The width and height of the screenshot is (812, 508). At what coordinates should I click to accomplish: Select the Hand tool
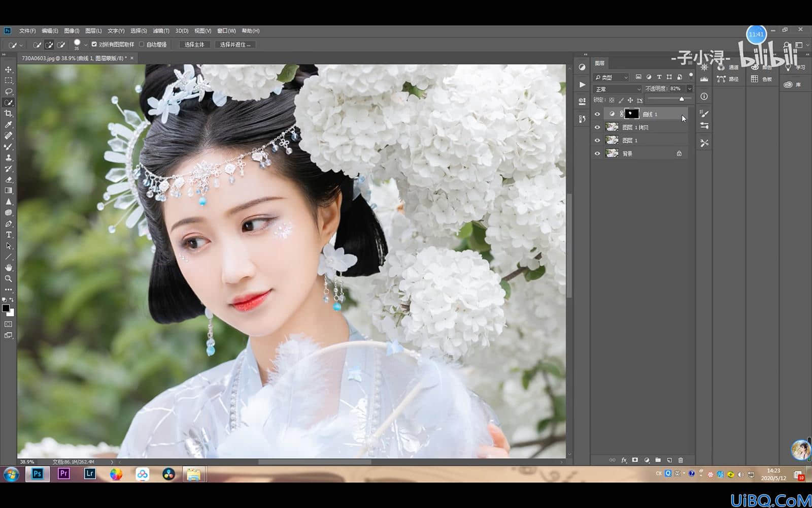tap(9, 268)
